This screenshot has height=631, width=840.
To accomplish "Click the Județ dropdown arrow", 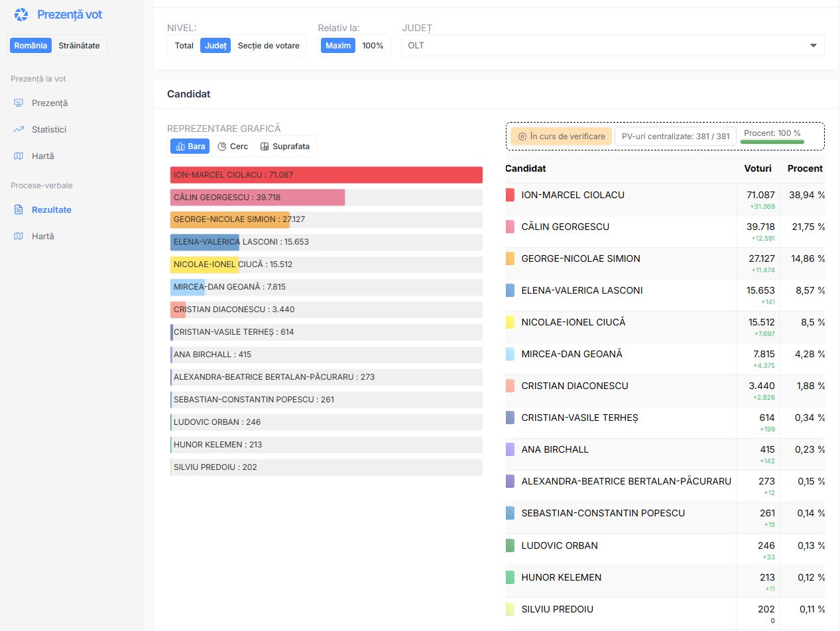I will coord(813,46).
